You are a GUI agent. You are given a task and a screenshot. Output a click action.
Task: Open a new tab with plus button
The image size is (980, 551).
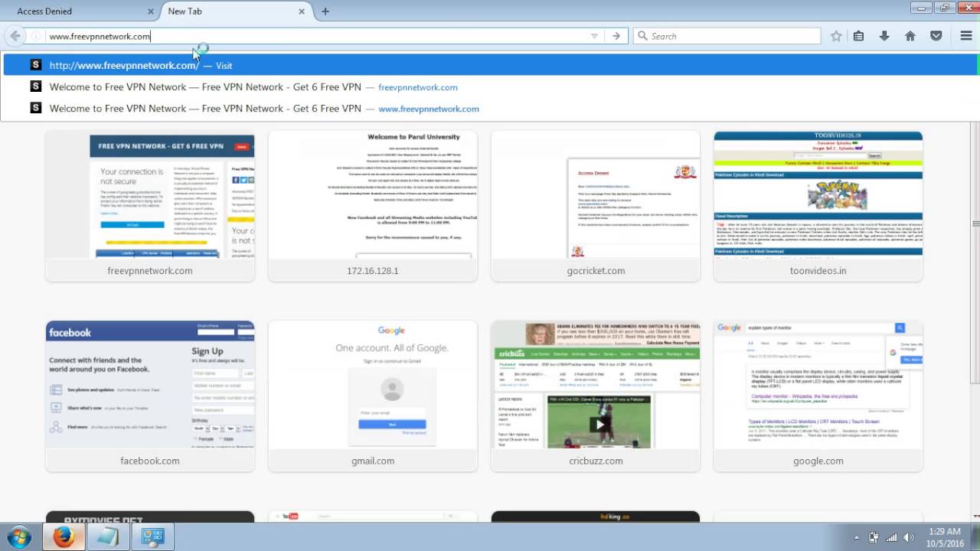coord(325,11)
